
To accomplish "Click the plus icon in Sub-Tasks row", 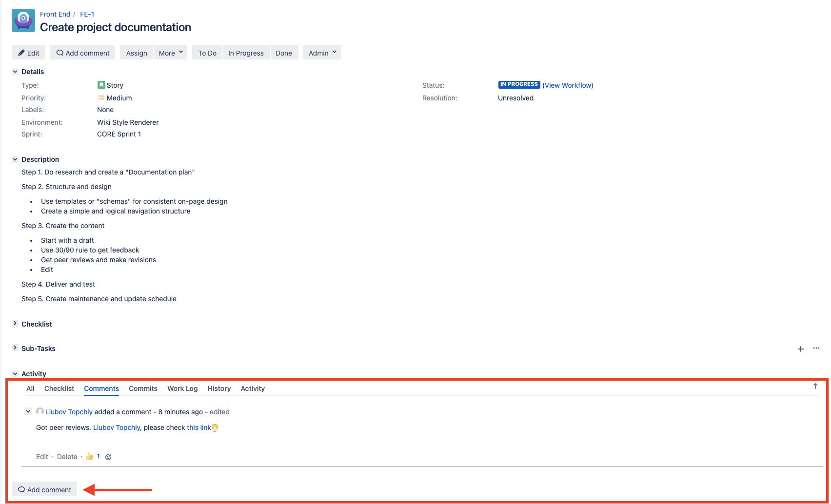I will [800, 349].
